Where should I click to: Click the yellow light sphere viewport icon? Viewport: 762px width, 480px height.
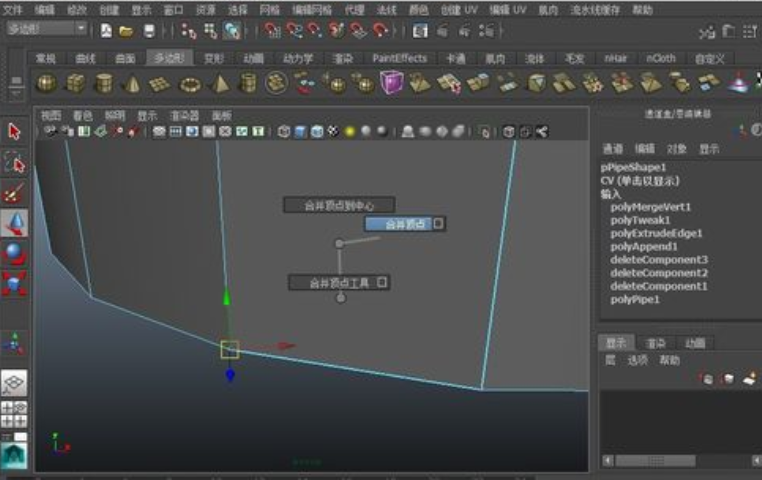tap(350, 131)
